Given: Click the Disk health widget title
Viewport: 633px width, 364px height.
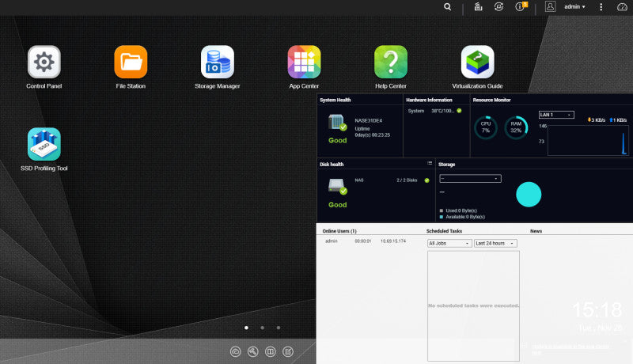Looking at the screenshot, I should click(332, 165).
